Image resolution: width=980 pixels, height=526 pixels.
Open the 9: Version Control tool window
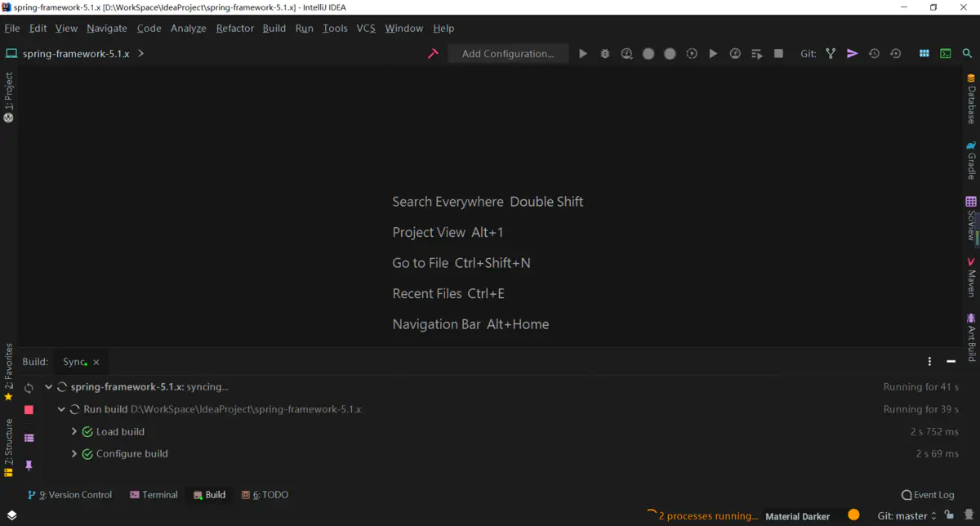[x=69, y=494]
